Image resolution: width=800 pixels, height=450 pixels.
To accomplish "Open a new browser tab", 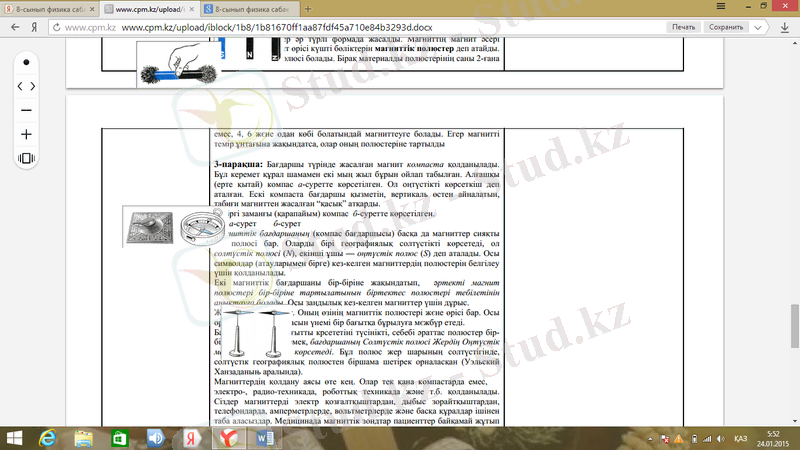I will coord(303,8).
